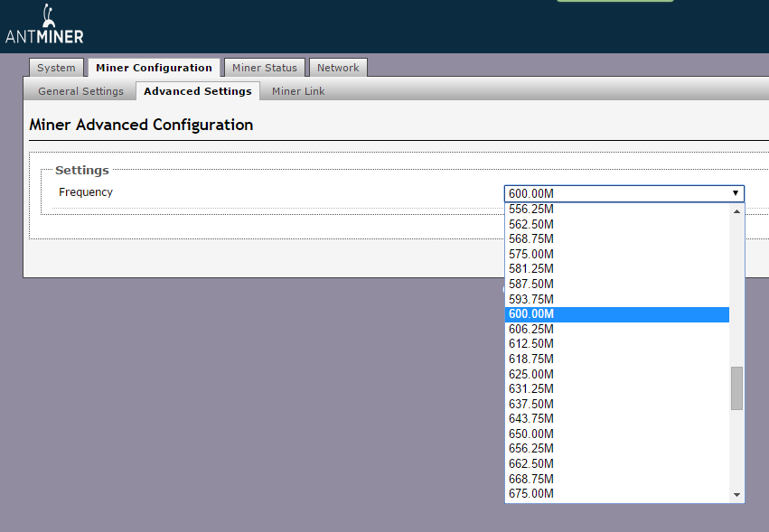This screenshot has height=532, width=769.
Task: Pick the 675.00M frequency option
Action: [x=531, y=494]
